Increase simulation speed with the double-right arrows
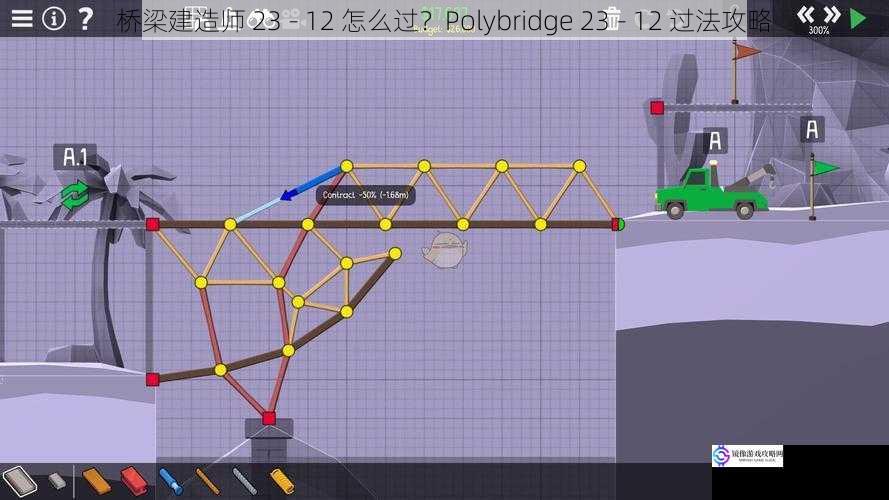Screen dimensions: 889x500 (x=832, y=15)
